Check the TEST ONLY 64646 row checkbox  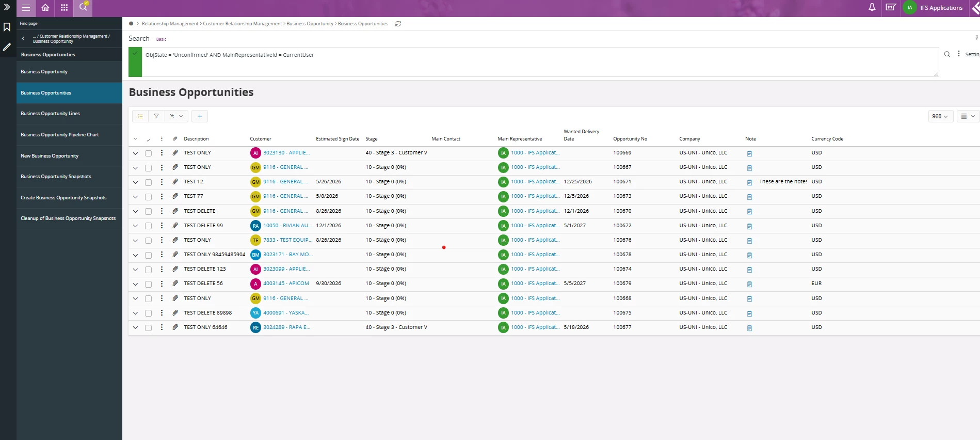[149, 328]
